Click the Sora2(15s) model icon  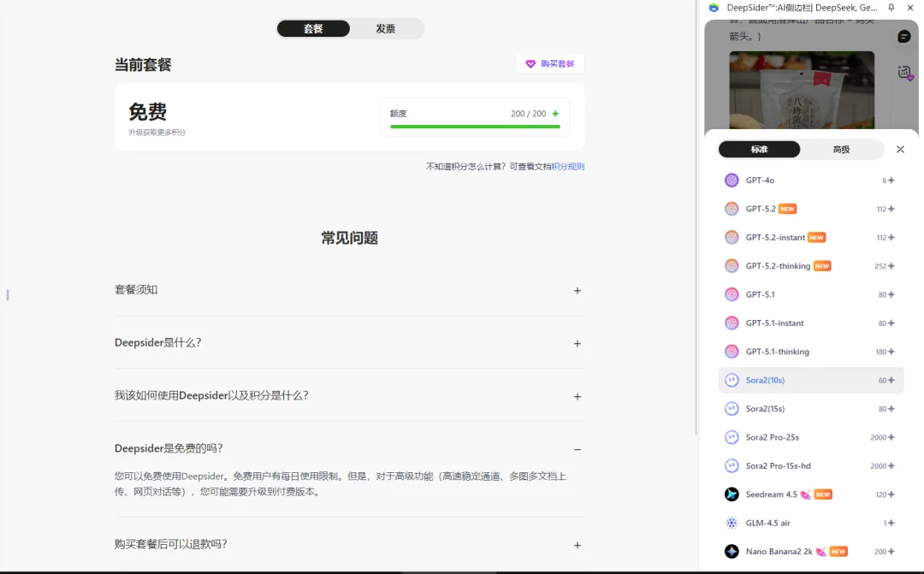pos(731,408)
